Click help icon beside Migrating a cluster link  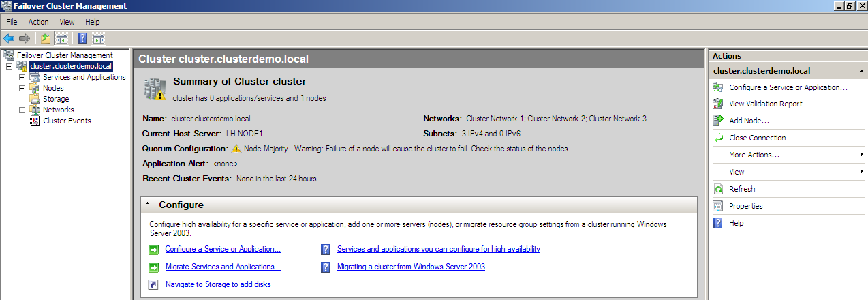click(x=325, y=267)
